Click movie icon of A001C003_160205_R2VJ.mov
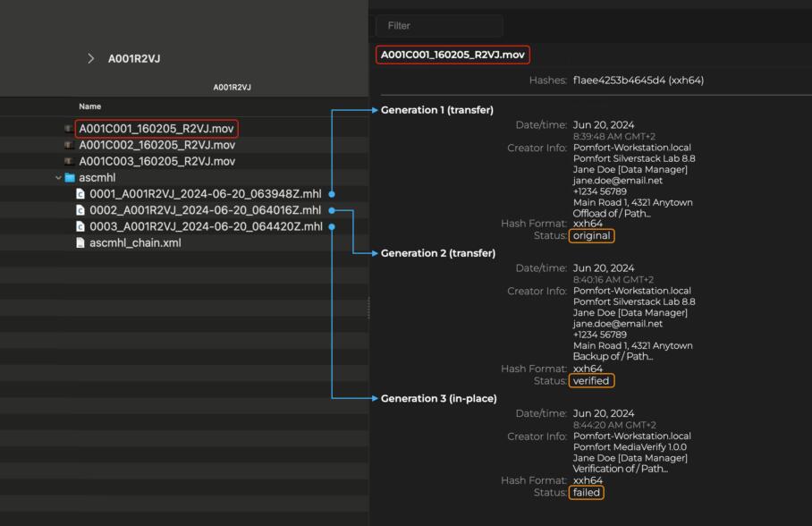The image size is (812, 526). pyautogui.click(x=69, y=161)
